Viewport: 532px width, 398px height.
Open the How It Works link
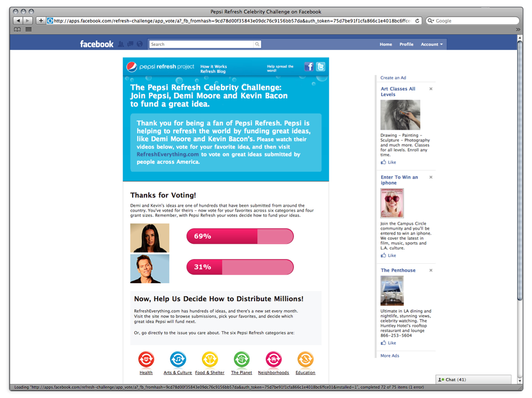point(214,67)
